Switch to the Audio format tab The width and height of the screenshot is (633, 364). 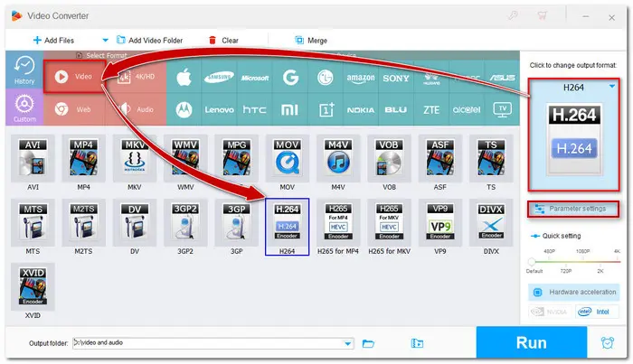136,109
